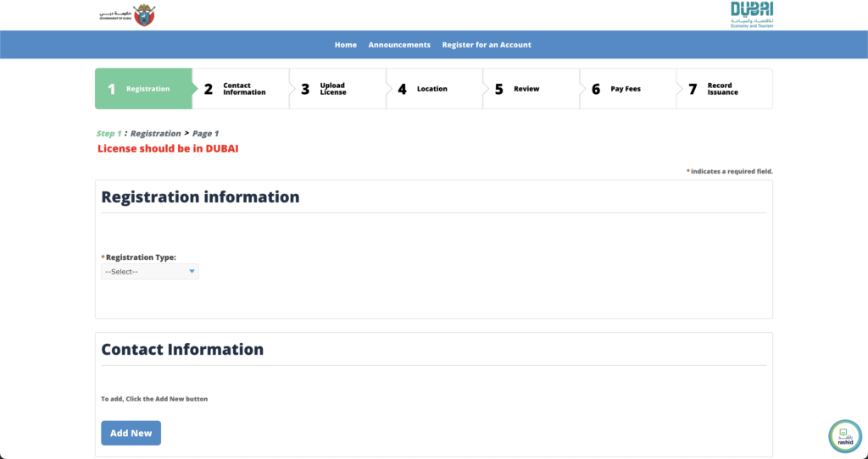Click the Contact Information section heading
The image size is (868, 459).
point(182,350)
